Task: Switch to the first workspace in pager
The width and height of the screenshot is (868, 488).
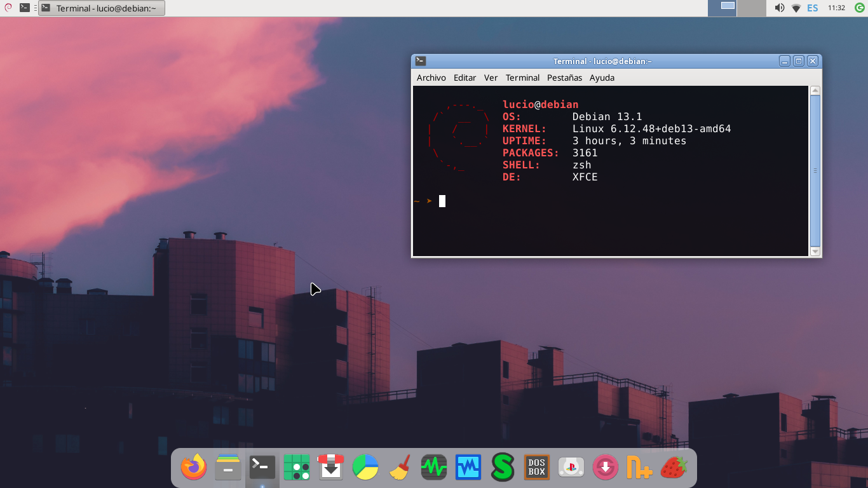Action: point(722,8)
